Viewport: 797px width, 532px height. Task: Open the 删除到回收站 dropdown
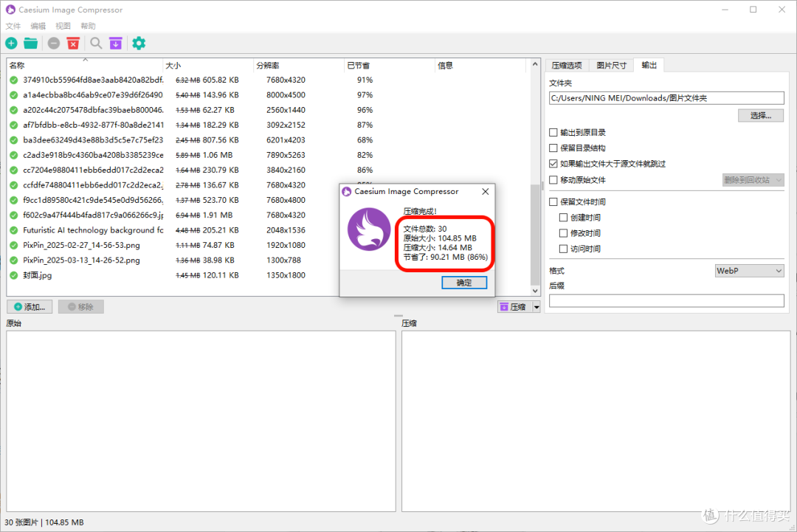click(x=753, y=180)
